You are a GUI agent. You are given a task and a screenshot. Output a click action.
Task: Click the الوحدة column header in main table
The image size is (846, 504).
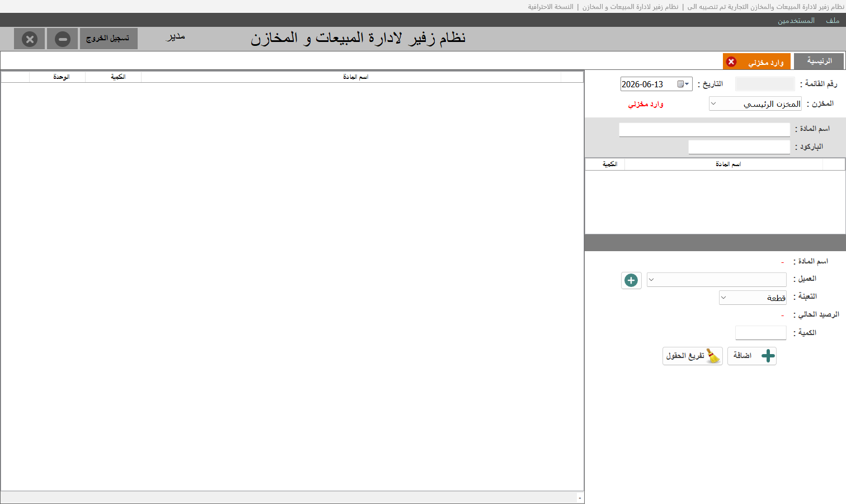58,77
